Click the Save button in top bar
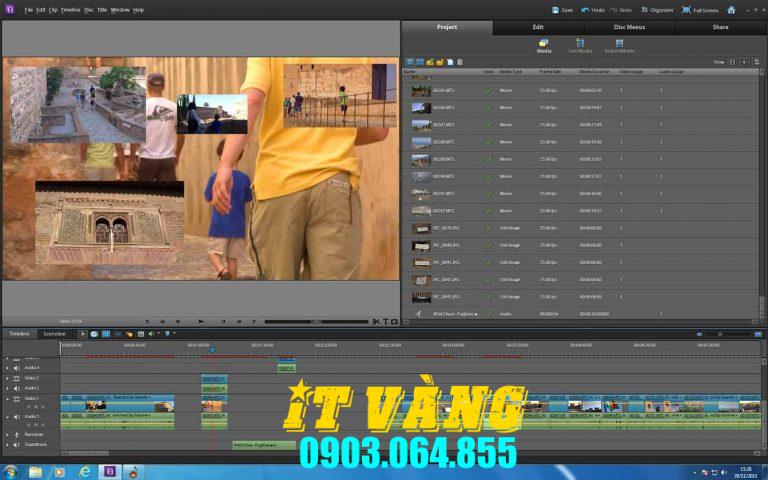768x480 pixels. pyautogui.click(x=562, y=10)
